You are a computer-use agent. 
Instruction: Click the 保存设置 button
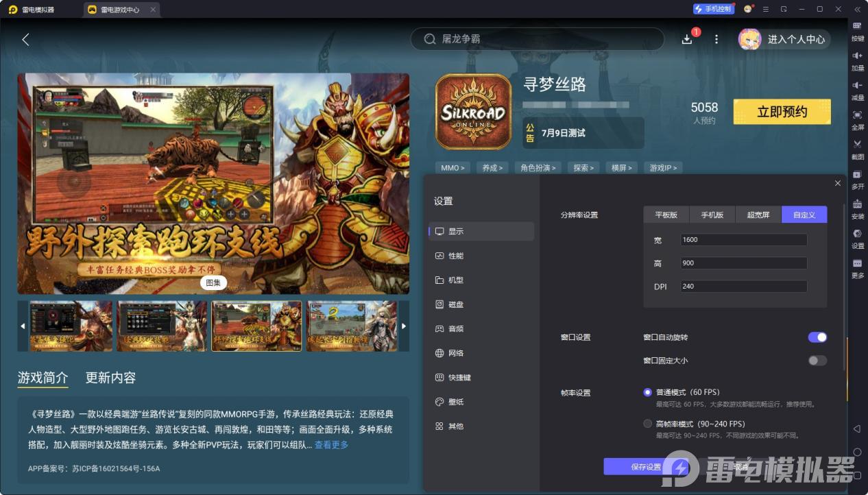pos(646,467)
